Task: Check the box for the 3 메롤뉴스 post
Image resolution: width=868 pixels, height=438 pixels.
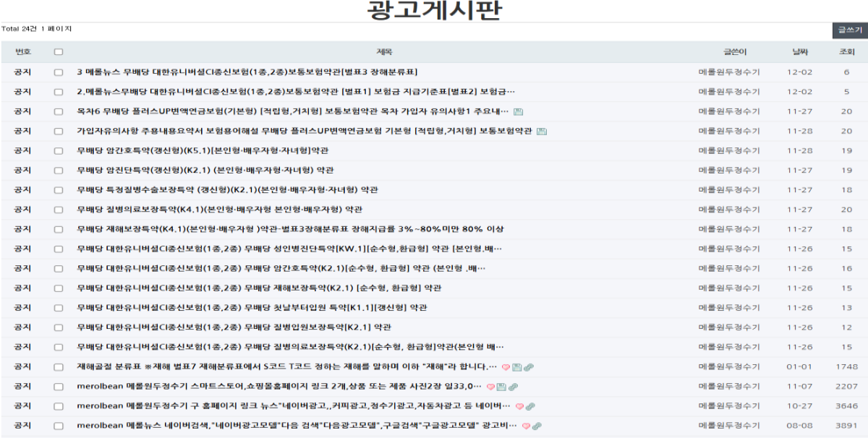Action: (59, 72)
